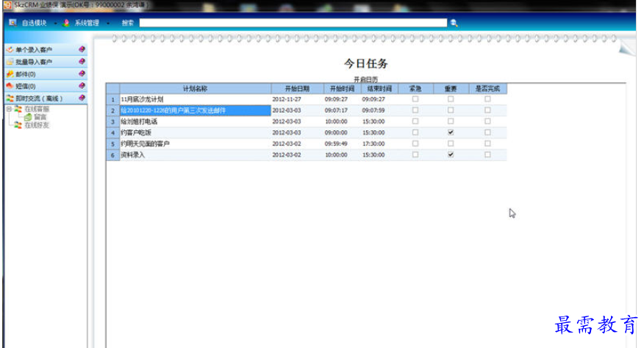Uncheck 重要 checkbox for 资料录入

[x=451, y=155]
